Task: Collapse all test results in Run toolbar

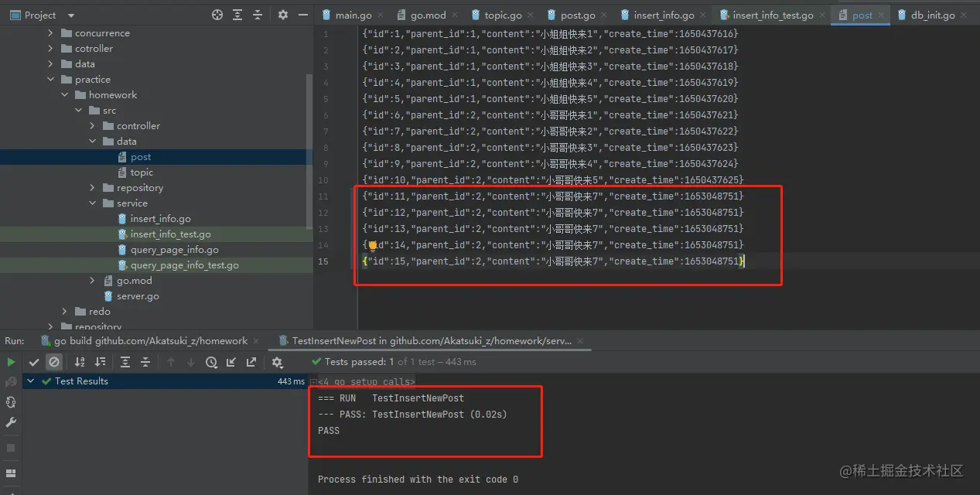Action: pyautogui.click(x=145, y=362)
